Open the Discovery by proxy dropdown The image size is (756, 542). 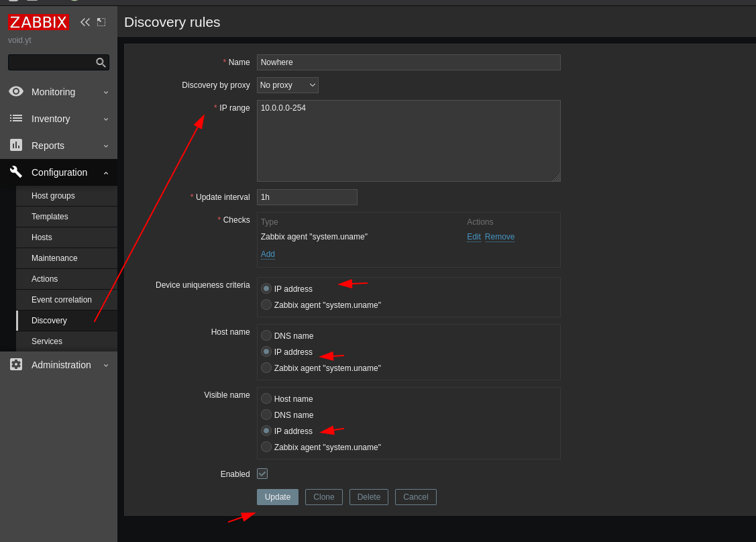pos(287,85)
